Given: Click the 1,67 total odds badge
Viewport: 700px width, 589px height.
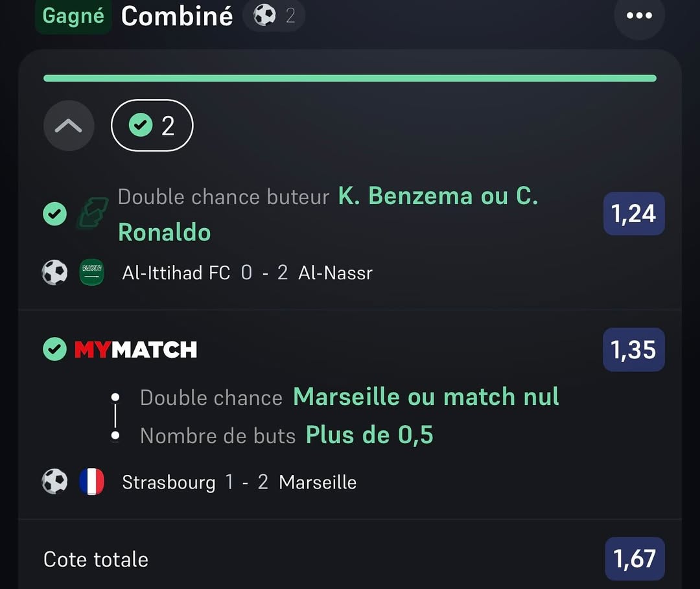Looking at the screenshot, I should [x=635, y=559].
